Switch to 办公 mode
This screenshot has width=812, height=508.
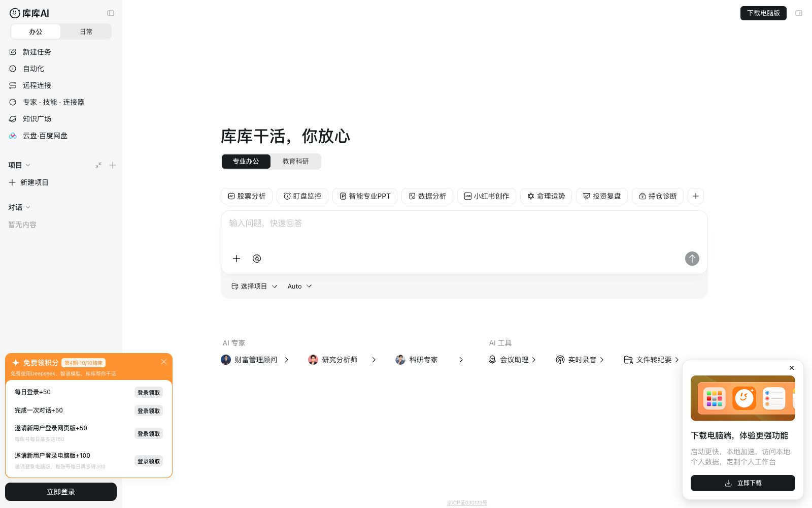[36, 31]
